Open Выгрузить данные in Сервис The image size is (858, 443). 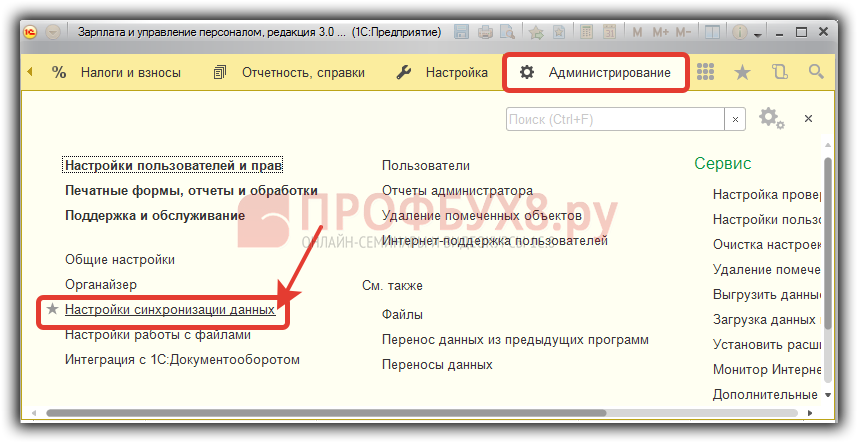click(x=767, y=294)
